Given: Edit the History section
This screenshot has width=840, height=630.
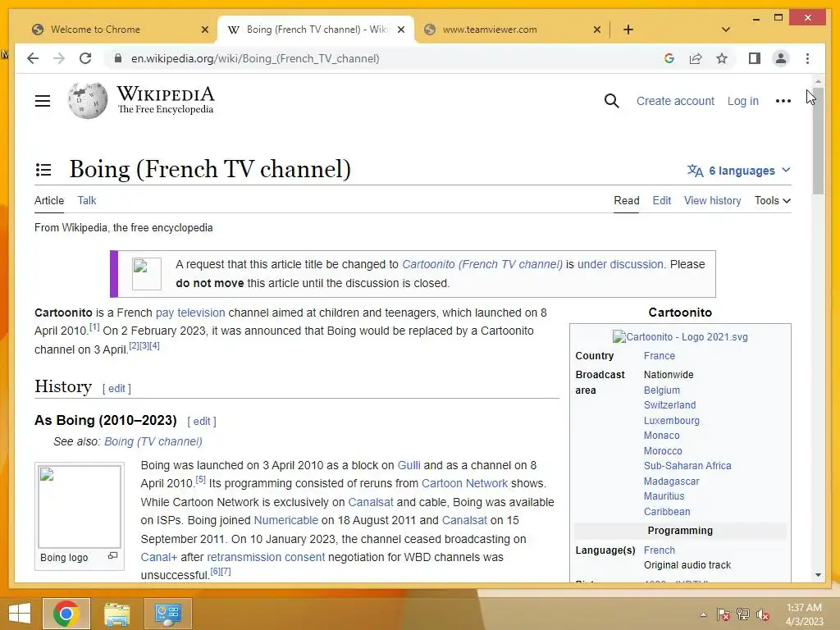Looking at the screenshot, I should tap(116, 388).
